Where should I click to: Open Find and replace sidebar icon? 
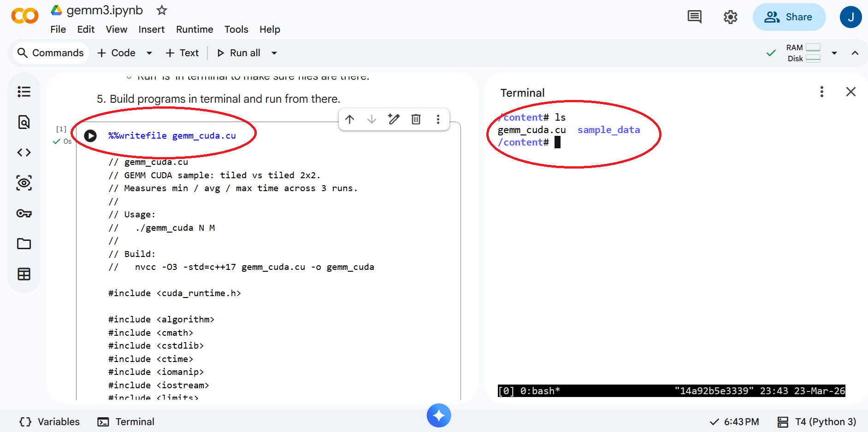tap(24, 122)
